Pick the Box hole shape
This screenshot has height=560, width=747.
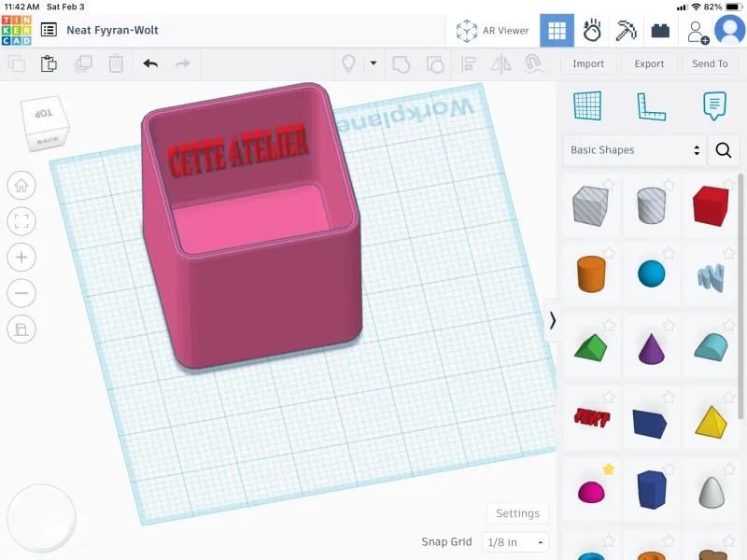pos(591,205)
